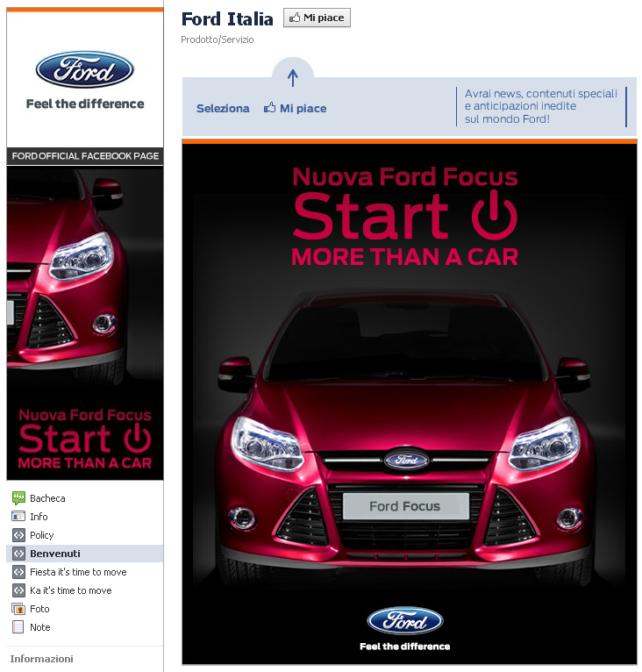
Task: Click the Fiesta it's time to move icon
Action: click(18, 572)
